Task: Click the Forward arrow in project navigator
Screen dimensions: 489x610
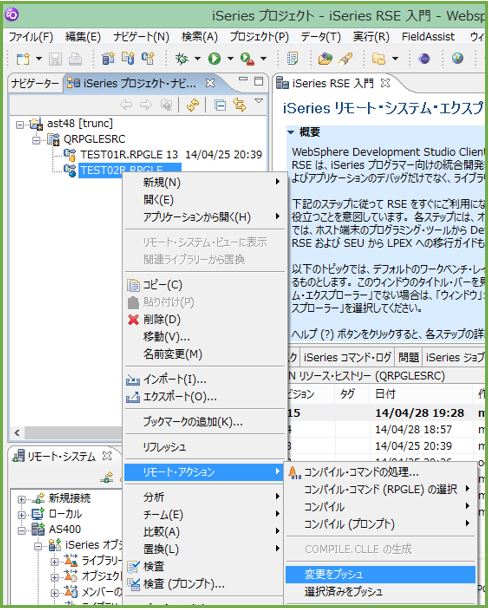Action: coord(145,104)
